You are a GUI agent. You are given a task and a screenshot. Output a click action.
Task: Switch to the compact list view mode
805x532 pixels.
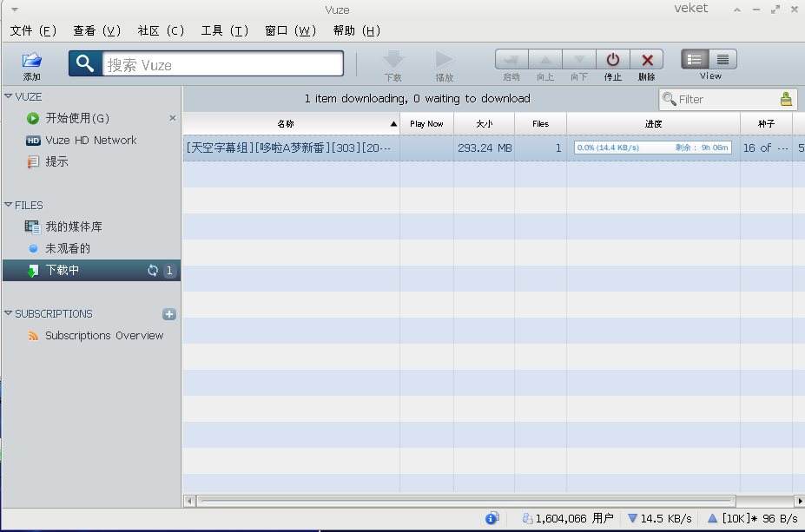(x=723, y=59)
